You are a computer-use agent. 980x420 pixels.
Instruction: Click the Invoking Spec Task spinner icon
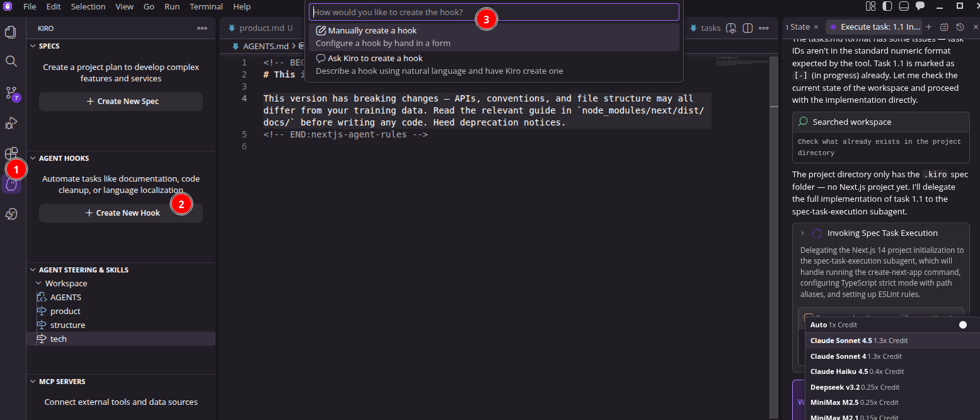(x=817, y=233)
